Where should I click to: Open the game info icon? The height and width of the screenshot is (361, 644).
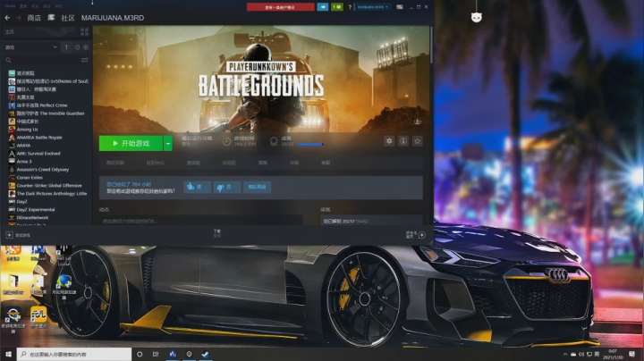click(403, 141)
